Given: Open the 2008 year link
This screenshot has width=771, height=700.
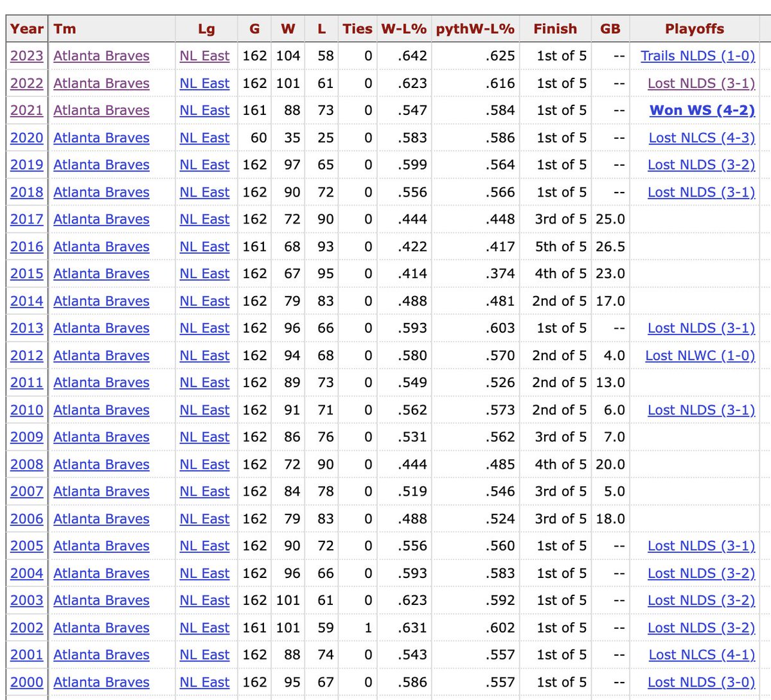Looking at the screenshot, I should [27, 464].
